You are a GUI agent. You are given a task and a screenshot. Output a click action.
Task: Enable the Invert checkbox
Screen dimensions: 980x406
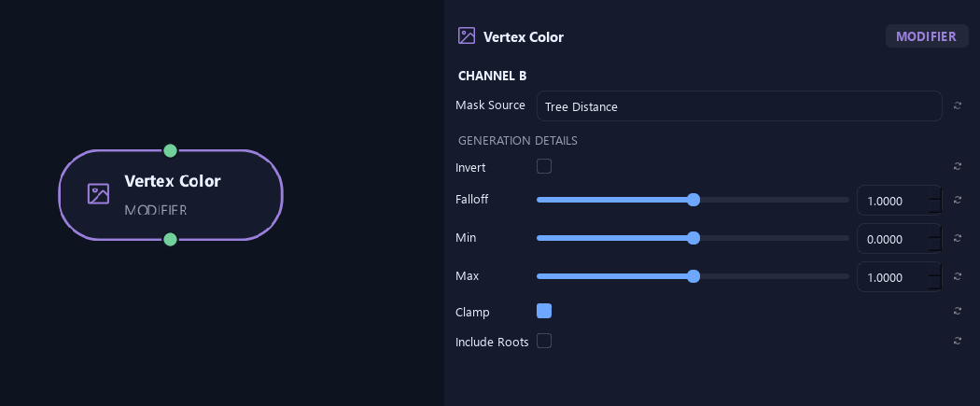point(544,166)
